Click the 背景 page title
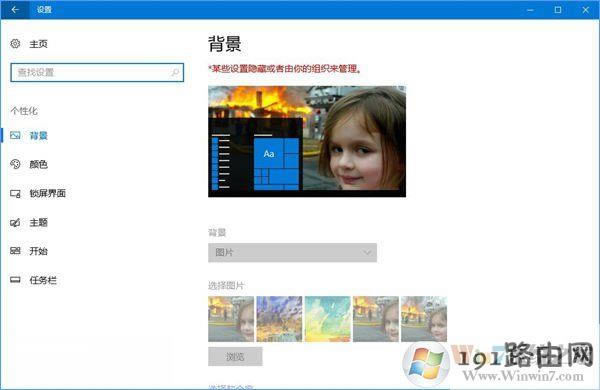 pos(225,44)
